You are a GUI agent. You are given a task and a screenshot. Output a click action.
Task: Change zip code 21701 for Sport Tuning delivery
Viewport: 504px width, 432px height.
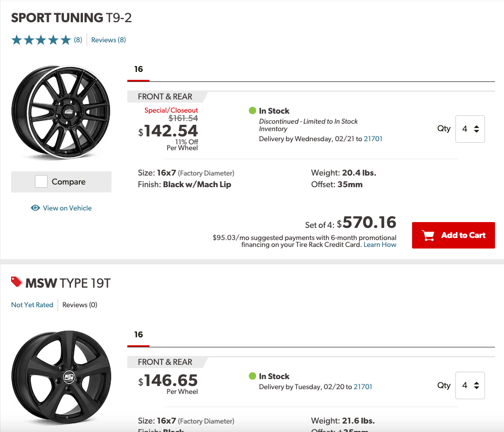pyautogui.click(x=373, y=139)
